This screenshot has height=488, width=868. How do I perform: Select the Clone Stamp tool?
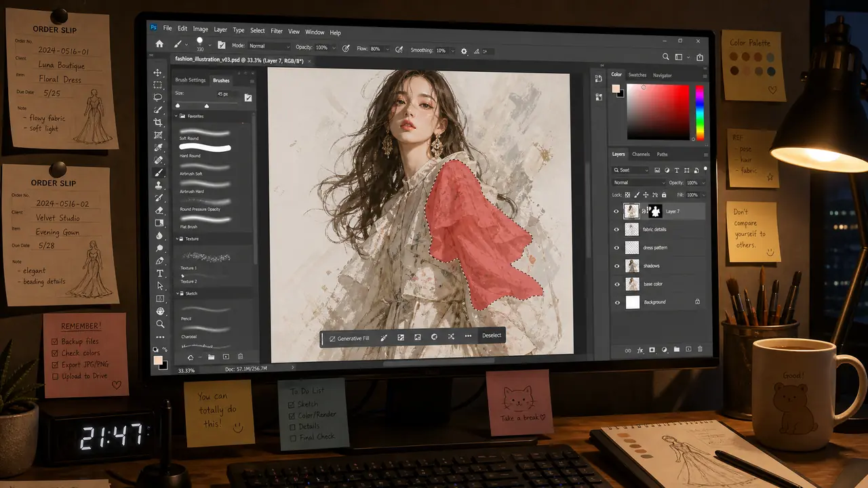[159, 185]
